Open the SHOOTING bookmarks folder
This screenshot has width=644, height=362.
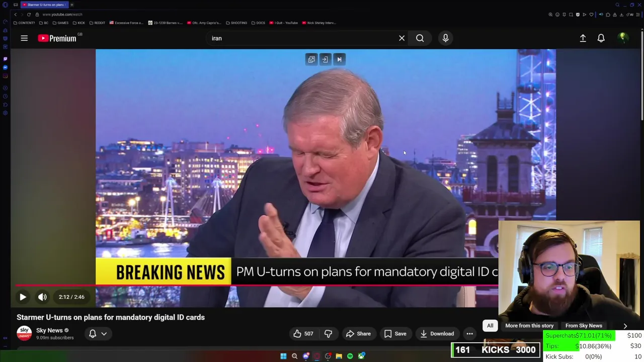click(x=236, y=23)
